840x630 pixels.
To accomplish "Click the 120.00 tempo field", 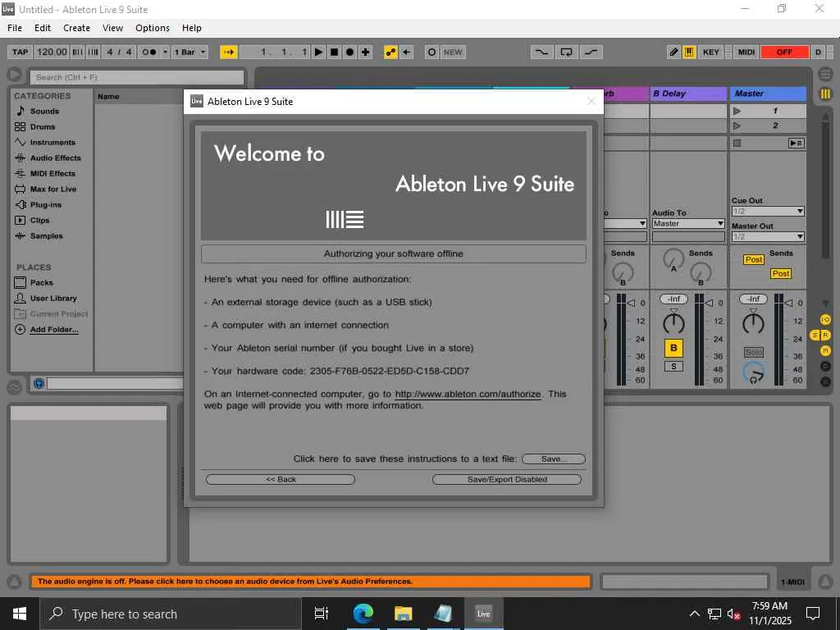I will coord(52,52).
